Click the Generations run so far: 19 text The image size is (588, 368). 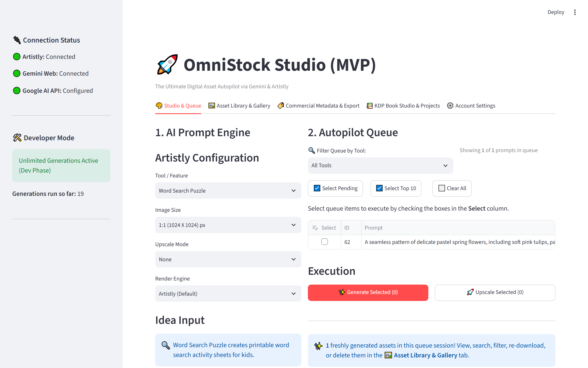click(x=48, y=194)
